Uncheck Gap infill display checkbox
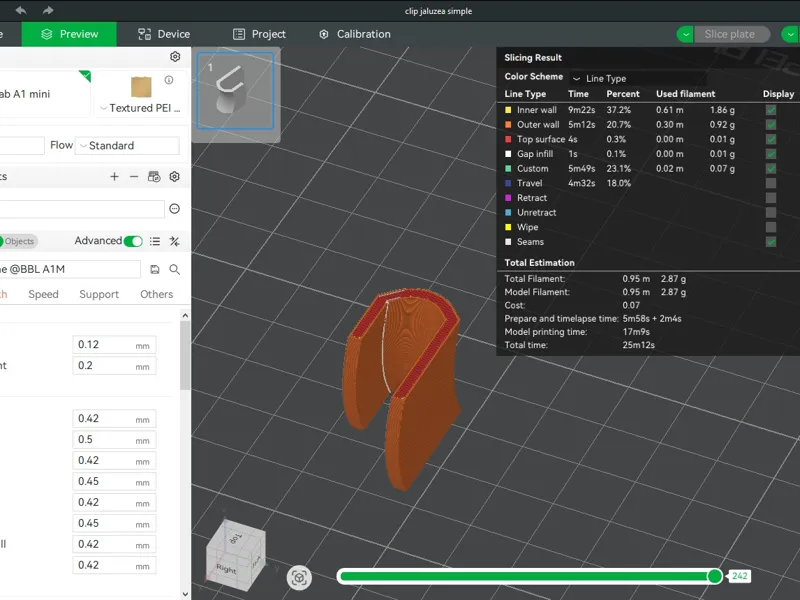The height and width of the screenshot is (600, 800). coord(771,154)
